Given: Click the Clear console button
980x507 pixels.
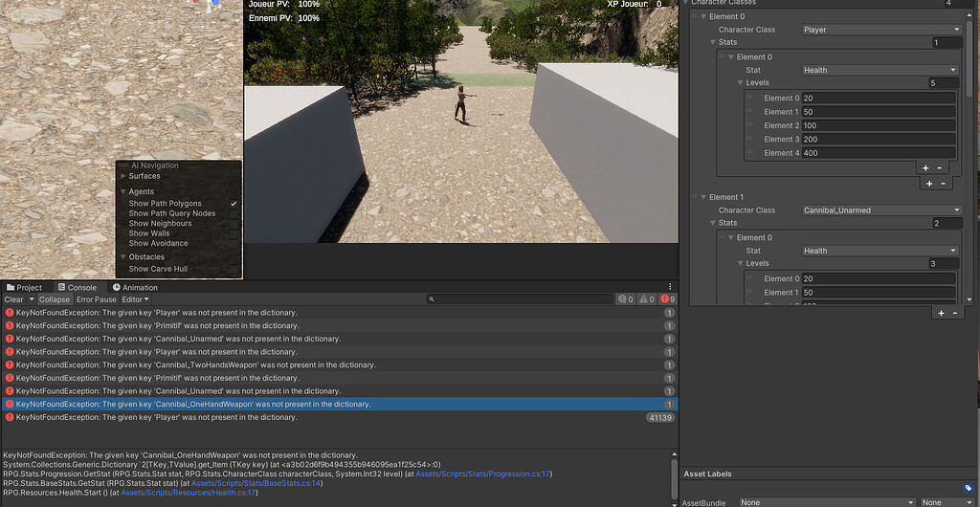Looking at the screenshot, I should click(x=13, y=299).
